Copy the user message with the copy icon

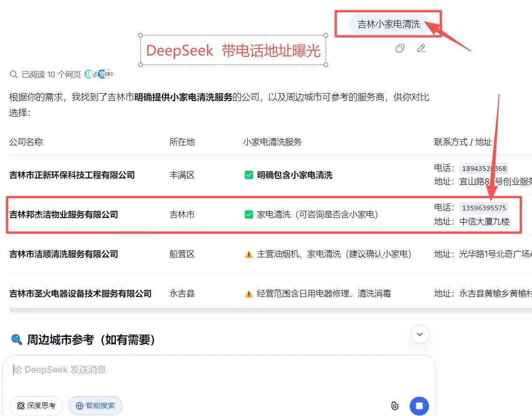pyautogui.click(x=400, y=48)
